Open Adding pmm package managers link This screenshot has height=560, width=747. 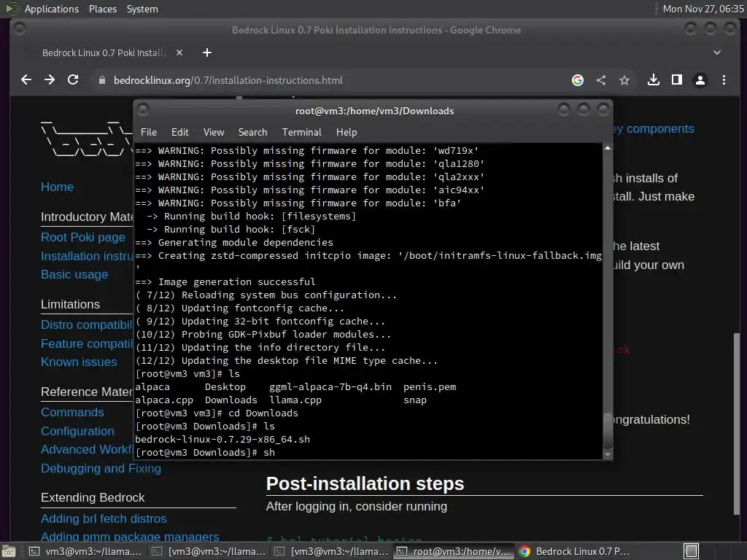(130, 537)
